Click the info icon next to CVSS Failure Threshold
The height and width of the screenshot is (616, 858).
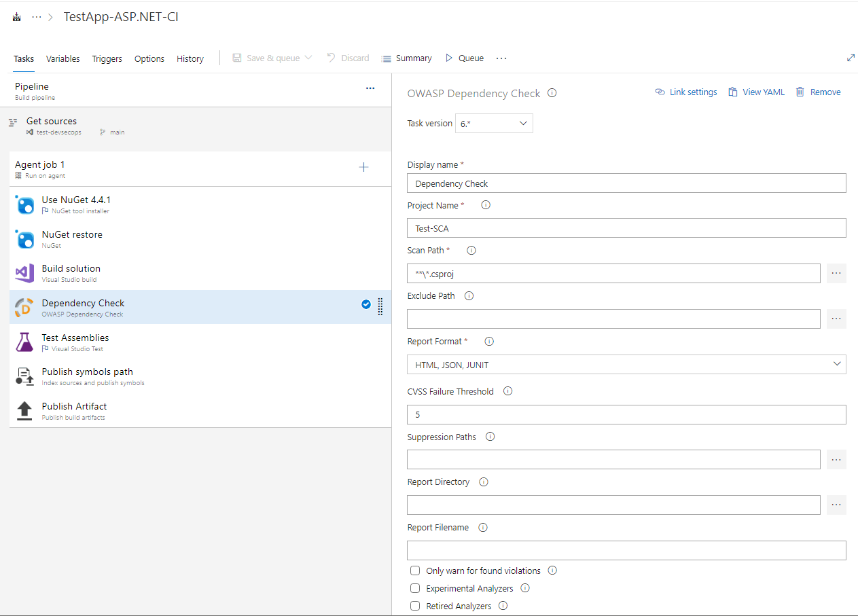pos(507,391)
